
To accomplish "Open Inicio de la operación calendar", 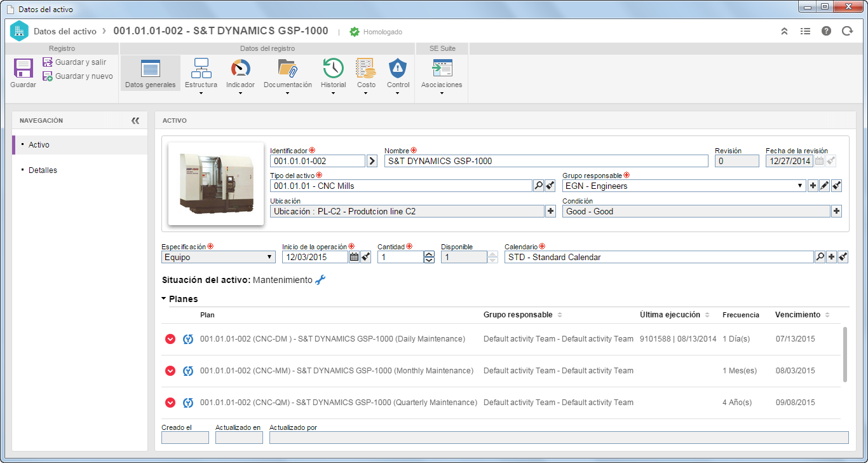I will [x=354, y=257].
